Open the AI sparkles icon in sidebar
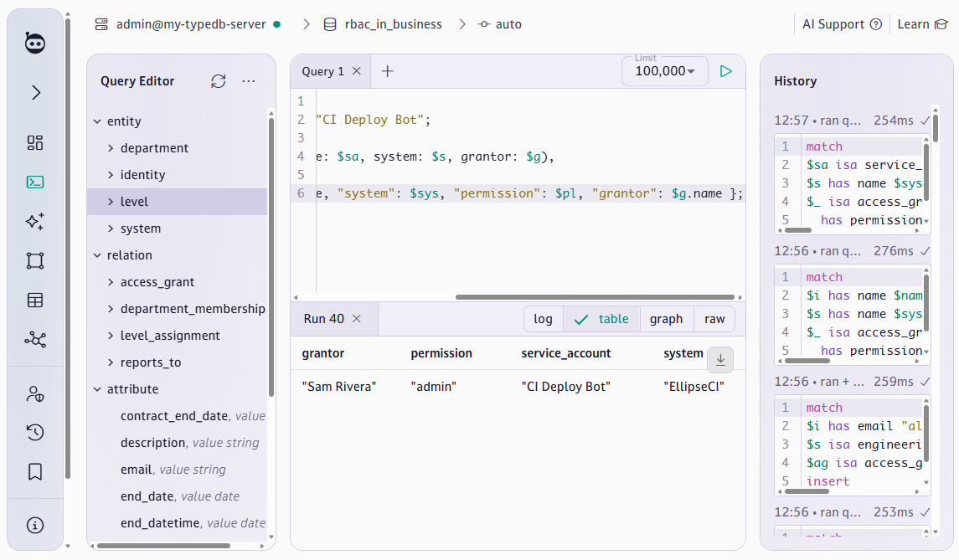The width and height of the screenshot is (959, 560). tap(35, 221)
